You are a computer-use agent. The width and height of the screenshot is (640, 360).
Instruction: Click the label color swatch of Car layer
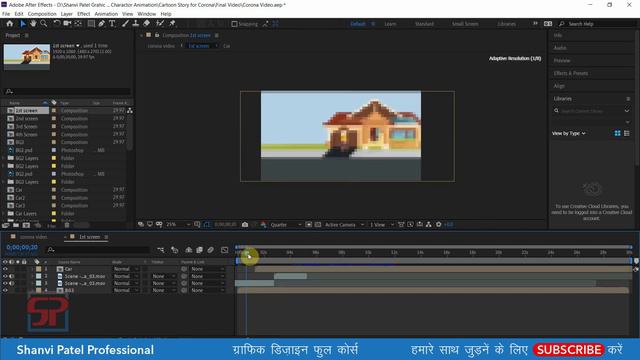pyautogui.click(x=38, y=269)
